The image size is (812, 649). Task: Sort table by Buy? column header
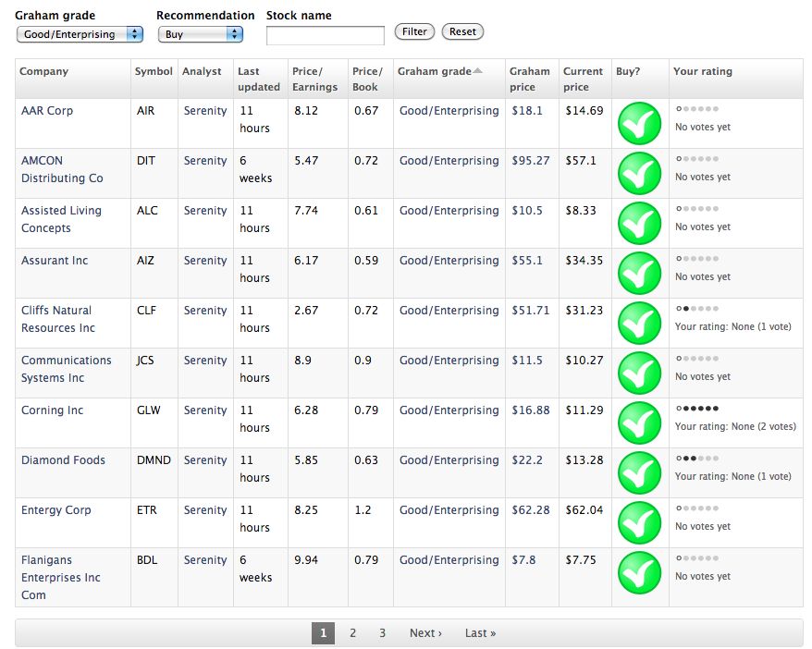628,71
